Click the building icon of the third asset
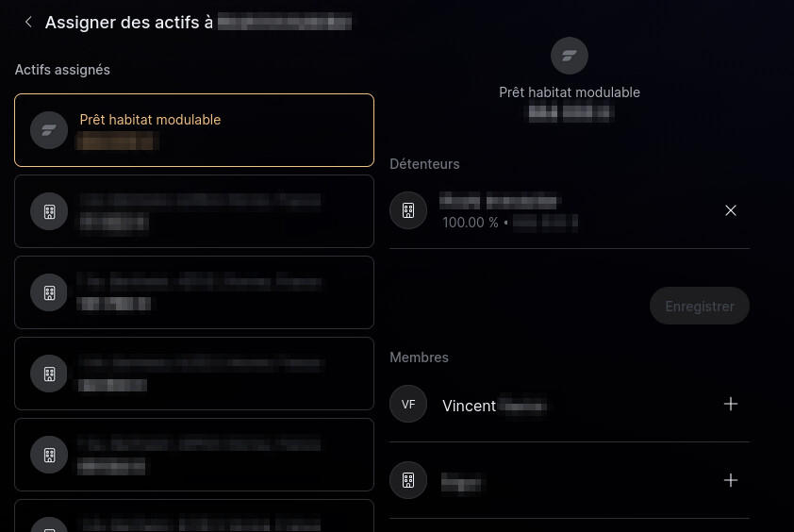 click(49, 292)
